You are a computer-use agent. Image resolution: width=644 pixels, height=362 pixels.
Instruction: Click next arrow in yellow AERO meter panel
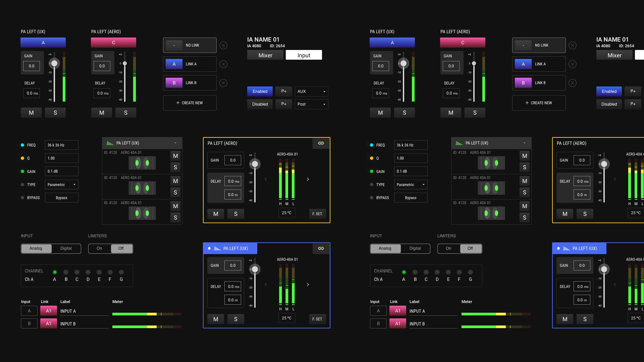tap(308, 179)
